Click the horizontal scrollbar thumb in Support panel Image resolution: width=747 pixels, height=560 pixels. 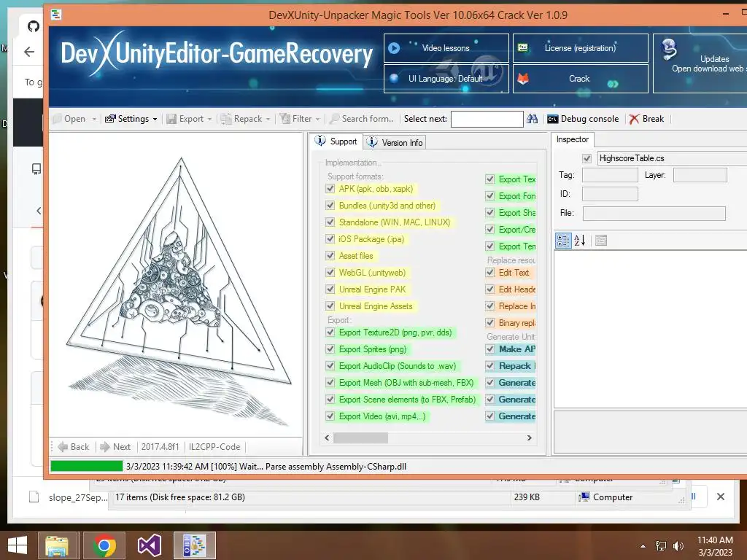(360, 437)
